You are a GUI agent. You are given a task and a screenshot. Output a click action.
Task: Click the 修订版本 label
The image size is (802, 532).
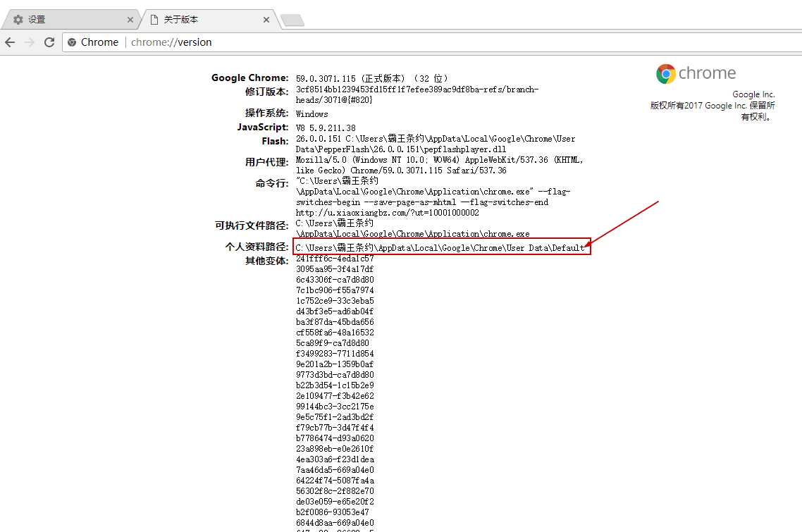266,92
